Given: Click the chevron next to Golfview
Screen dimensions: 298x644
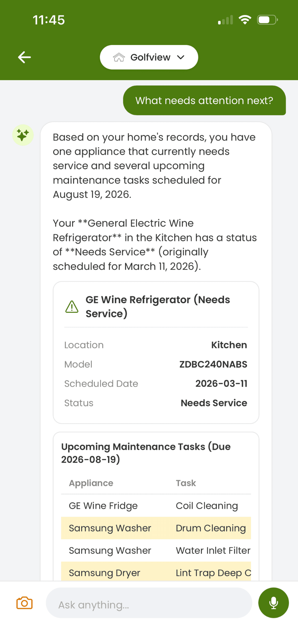Looking at the screenshot, I should 181,57.
